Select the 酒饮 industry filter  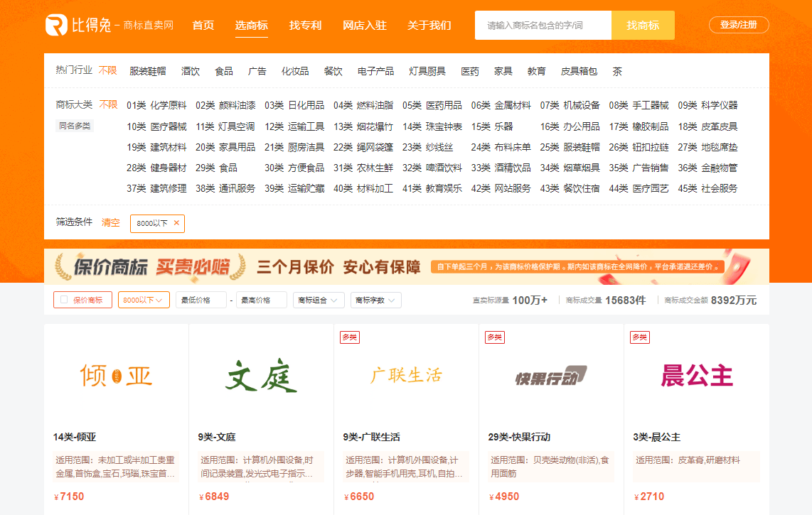190,72
